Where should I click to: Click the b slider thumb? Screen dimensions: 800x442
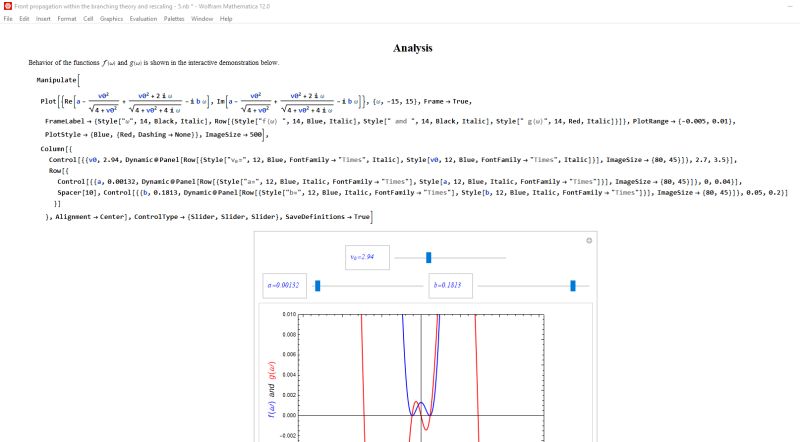tap(573, 286)
